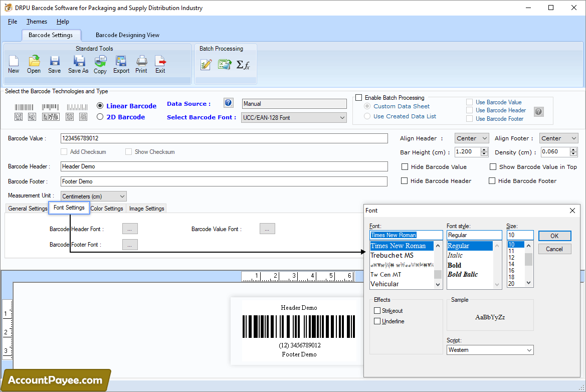Click OK in the Font dialog
Viewport: 586px width, 392px height.
coord(554,236)
